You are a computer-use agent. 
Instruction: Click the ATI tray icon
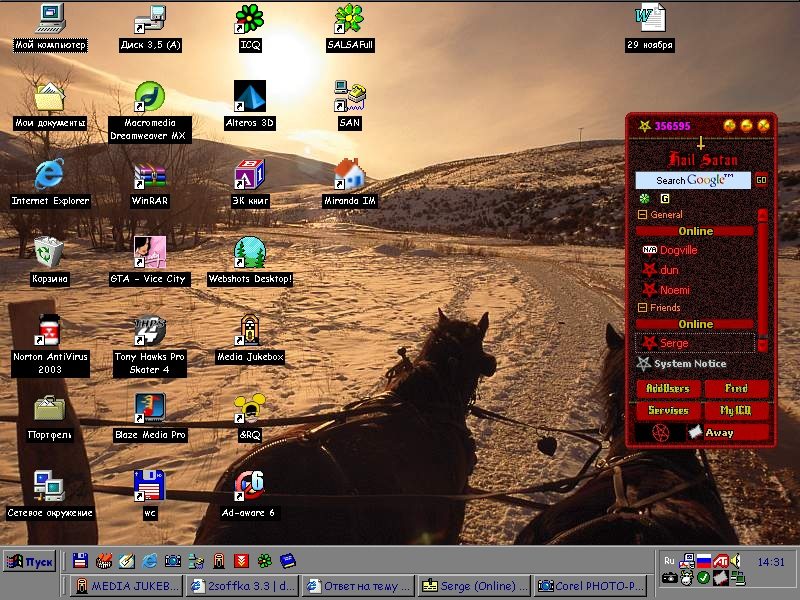pyautogui.click(x=720, y=561)
